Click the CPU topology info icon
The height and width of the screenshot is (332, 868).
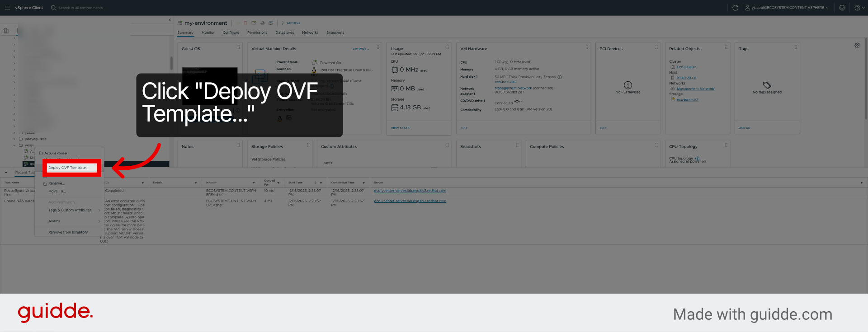pyautogui.click(x=697, y=159)
